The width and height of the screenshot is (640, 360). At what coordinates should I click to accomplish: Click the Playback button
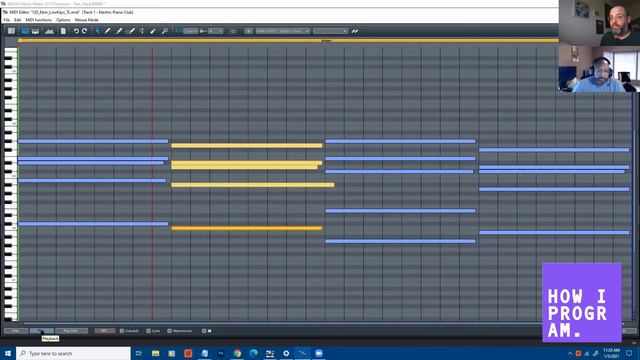coord(42,331)
